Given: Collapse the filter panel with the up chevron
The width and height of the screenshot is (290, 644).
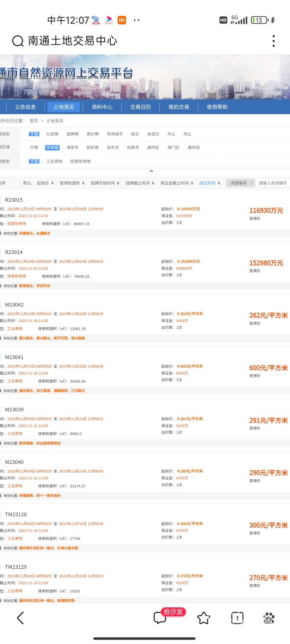Looking at the screenshot, I should pyautogui.click(x=151, y=171).
